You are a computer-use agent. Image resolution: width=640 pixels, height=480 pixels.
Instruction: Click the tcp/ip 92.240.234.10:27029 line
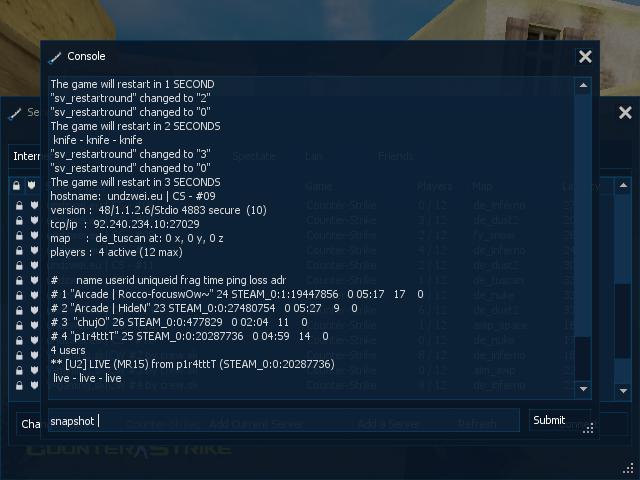[x=125, y=224]
